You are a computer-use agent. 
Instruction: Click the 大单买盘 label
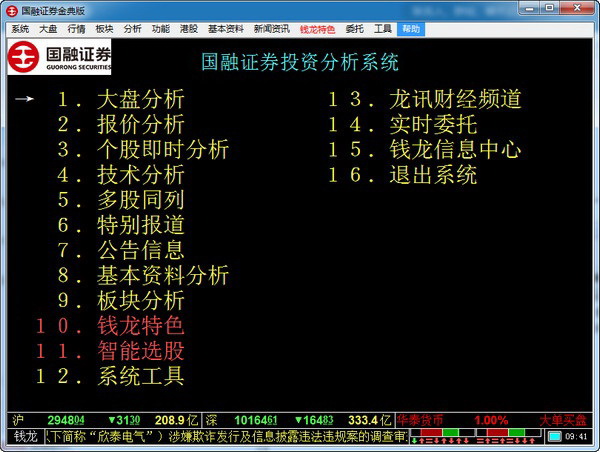point(563,421)
